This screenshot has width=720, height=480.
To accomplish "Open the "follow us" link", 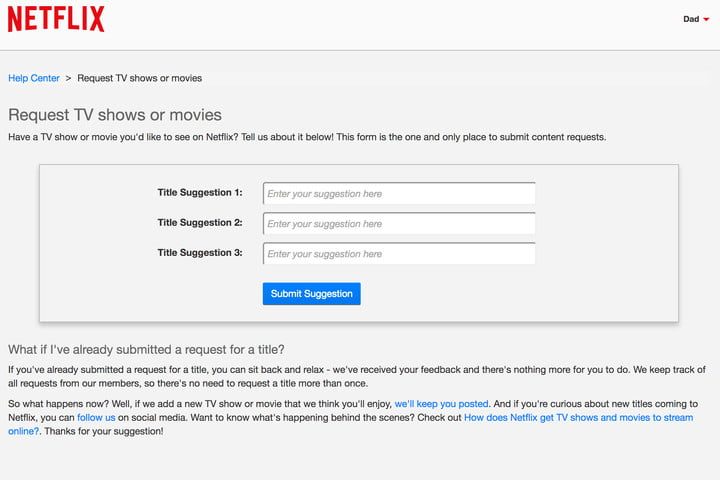I will tap(96, 417).
